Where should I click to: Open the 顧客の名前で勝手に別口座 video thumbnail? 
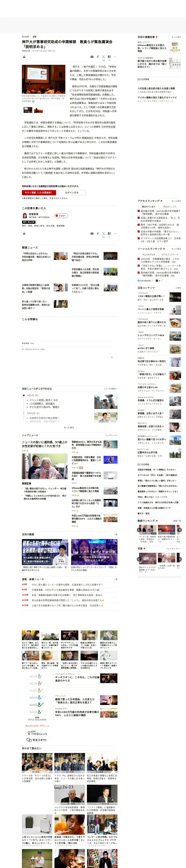pos(45,552)
